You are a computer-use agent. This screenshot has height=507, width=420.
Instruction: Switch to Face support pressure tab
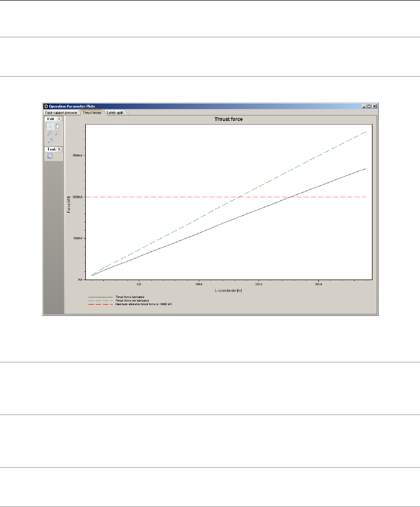tap(61, 112)
